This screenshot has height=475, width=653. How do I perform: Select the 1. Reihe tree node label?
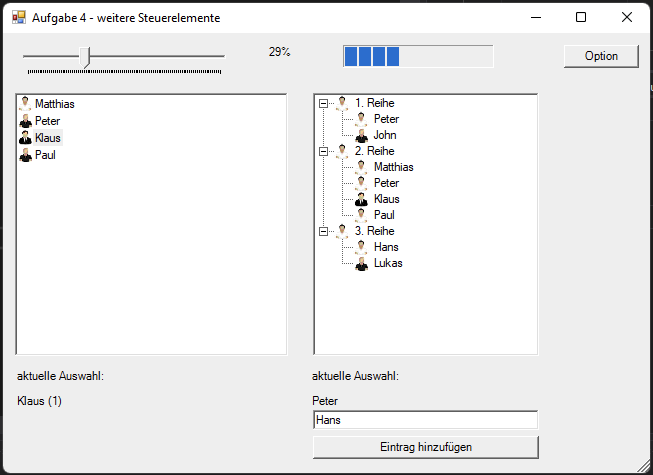(374, 103)
